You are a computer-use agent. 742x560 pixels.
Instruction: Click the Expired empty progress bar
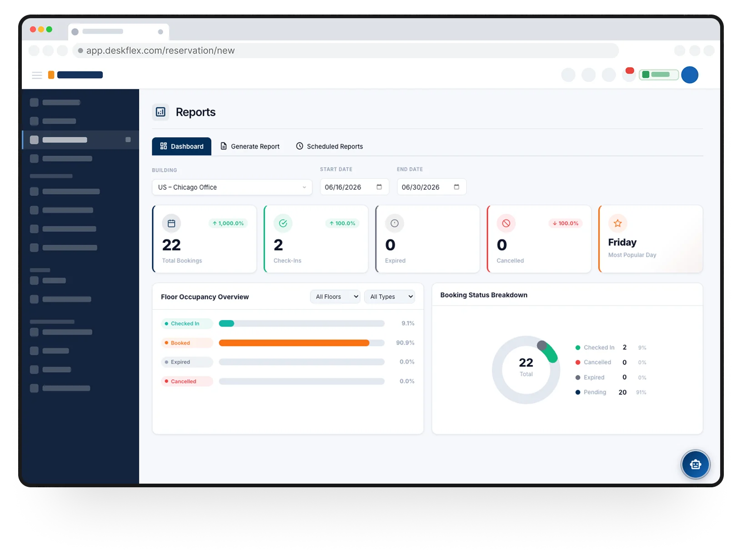(302, 362)
